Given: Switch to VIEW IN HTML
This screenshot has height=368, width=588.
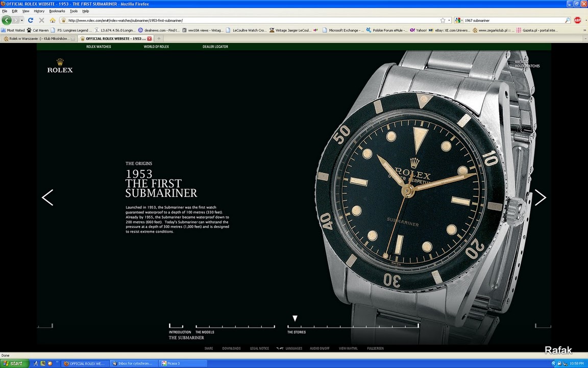Looking at the screenshot, I should pyautogui.click(x=348, y=349).
